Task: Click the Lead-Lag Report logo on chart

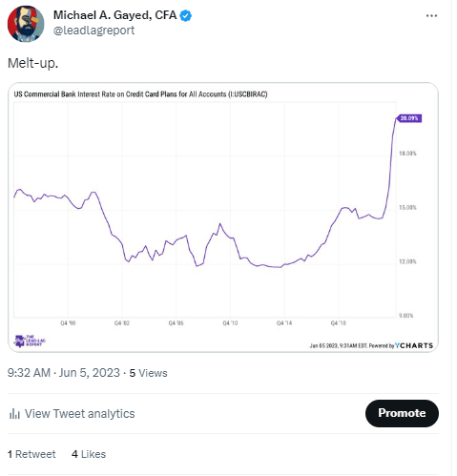Action: click(30, 341)
